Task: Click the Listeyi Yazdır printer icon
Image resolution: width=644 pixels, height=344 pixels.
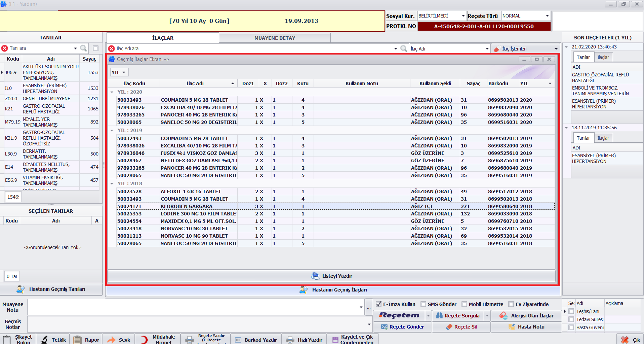Action: click(x=315, y=276)
